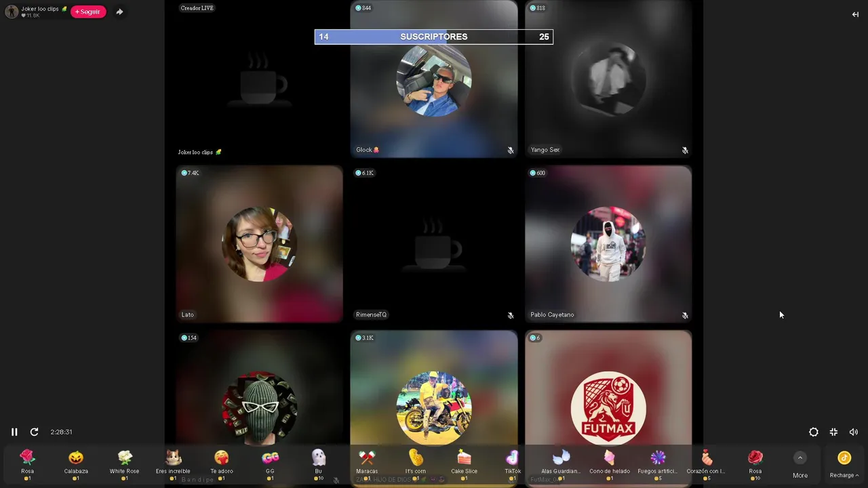Send the Calabaza pumpkin gift

point(76,465)
